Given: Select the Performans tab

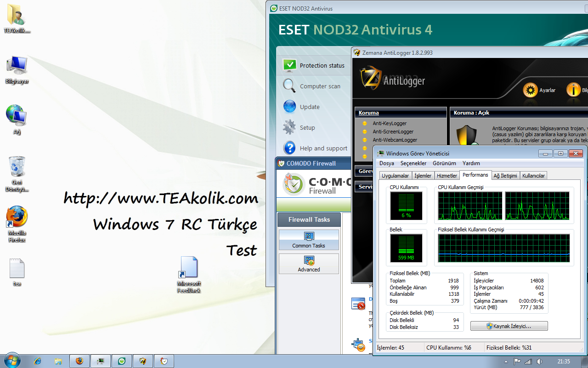Looking at the screenshot, I should pos(475,175).
